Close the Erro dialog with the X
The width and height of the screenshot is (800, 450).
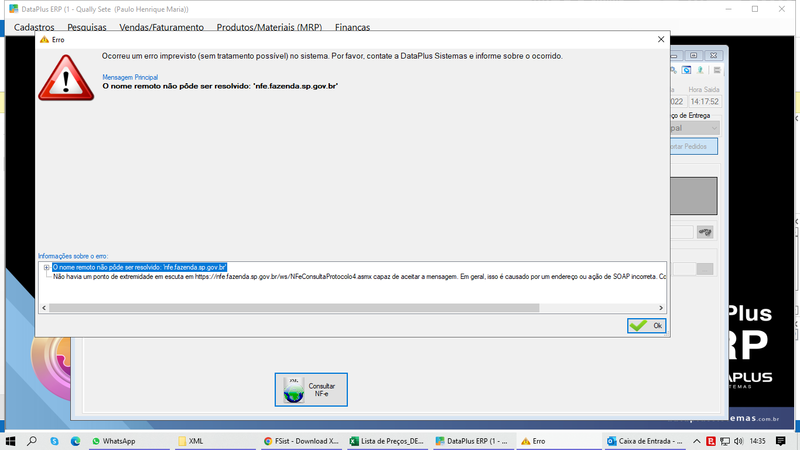click(661, 39)
